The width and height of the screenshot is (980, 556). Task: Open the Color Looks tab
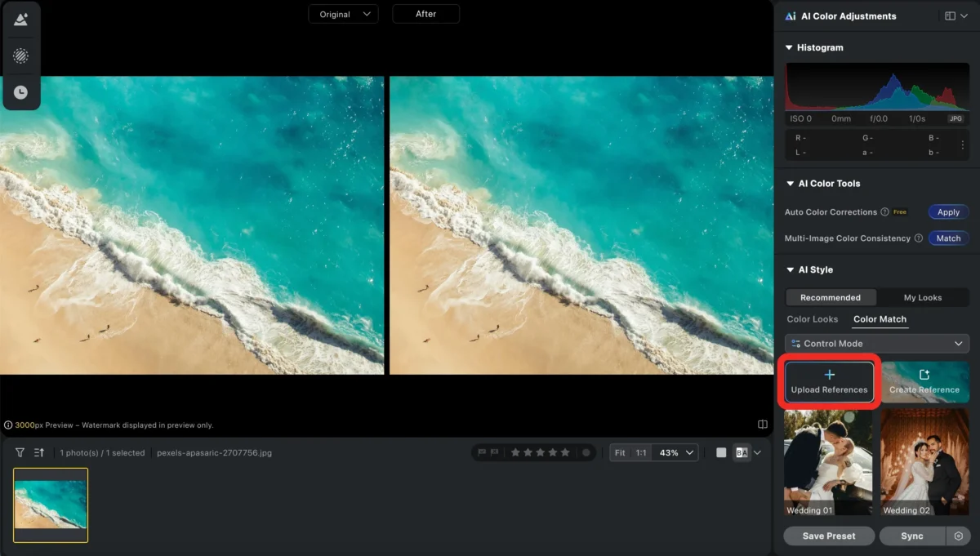click(813, 319)
